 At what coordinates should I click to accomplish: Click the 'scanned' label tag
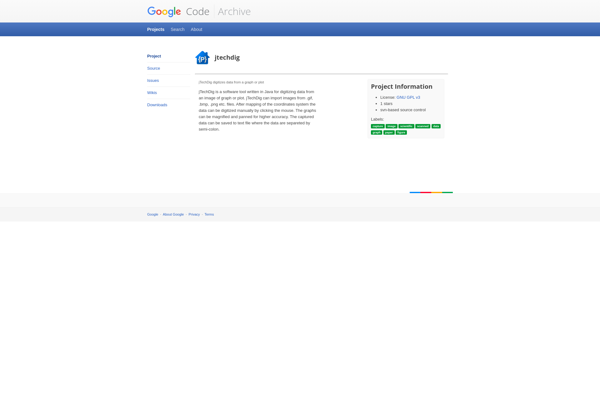(x=423, y=126)
